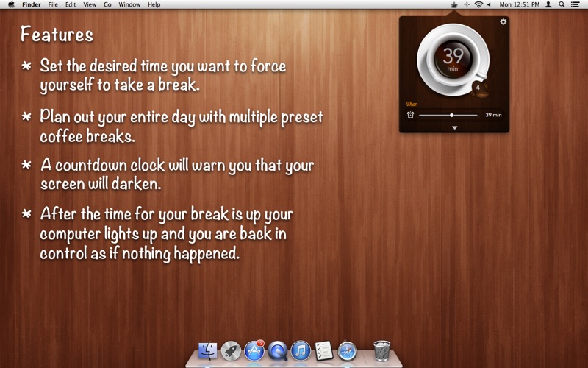Image resolution: width=588 pixels, height=368 pixels.
Task: Open the View menu
Action: tap(90, 4)
